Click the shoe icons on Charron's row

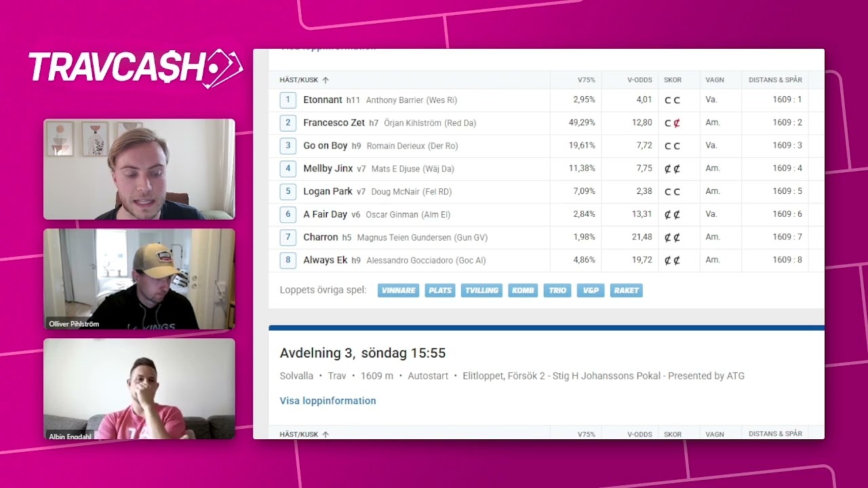[x=672, y=237]
